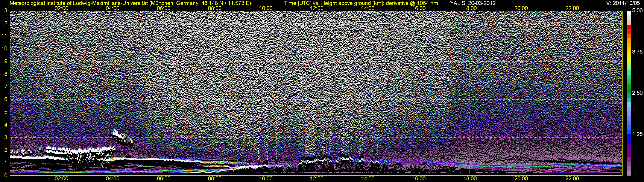Pick the 18:00 label on bottom time axis
This screenshot has height=182, width=644.
470,179
